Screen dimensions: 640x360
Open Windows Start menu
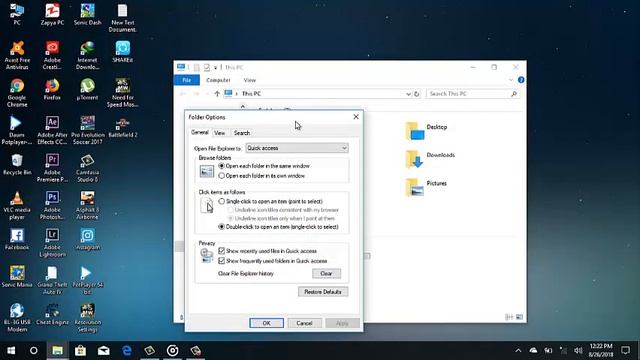coord(11,350)
